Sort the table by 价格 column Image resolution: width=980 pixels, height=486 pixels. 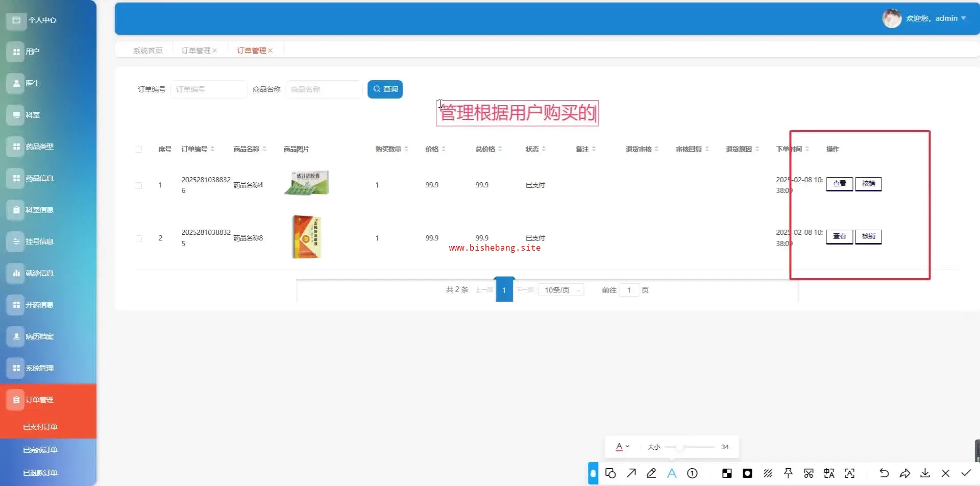[444, 149]
